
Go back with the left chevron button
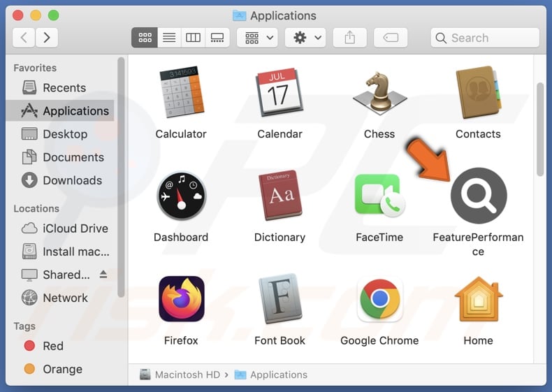24,37
